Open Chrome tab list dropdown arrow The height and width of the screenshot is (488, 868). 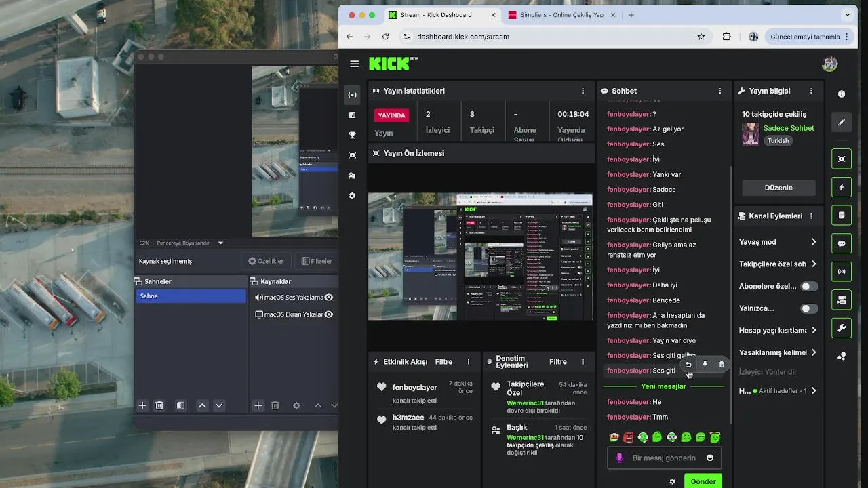click(x=847, y=15)
